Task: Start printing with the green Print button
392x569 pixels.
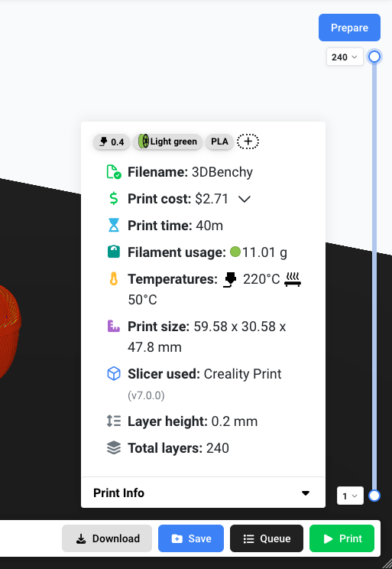Action: pyautogui.click(x=342, y=538)
